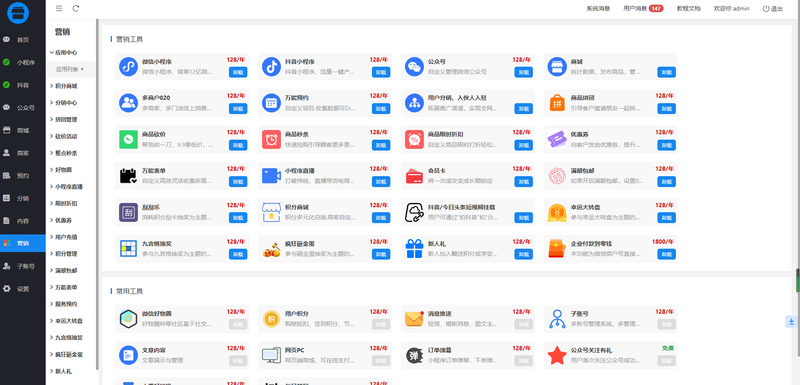The width and height of the screenshot is (800, 385).
Task: Click the 九宫格抽奖 grid icon
Action: click(x=129, y=249)
